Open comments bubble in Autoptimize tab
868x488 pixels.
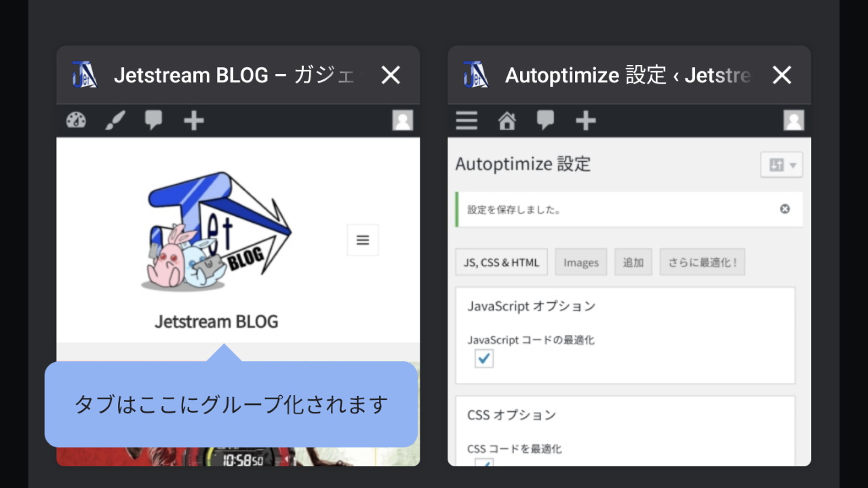click(546, 121)
